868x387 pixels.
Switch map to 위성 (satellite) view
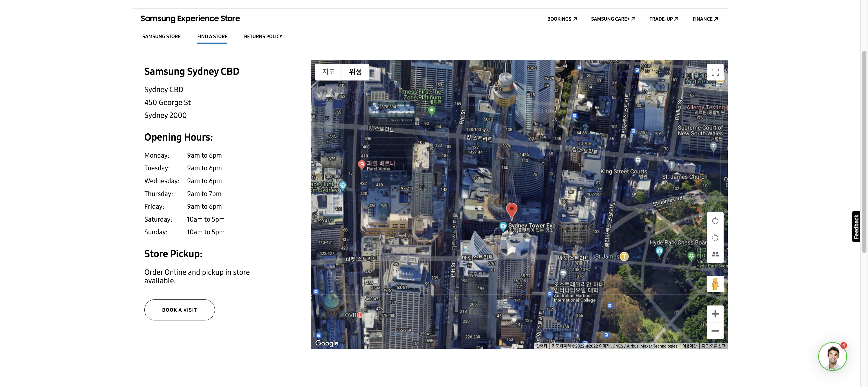tap(355, 72)
